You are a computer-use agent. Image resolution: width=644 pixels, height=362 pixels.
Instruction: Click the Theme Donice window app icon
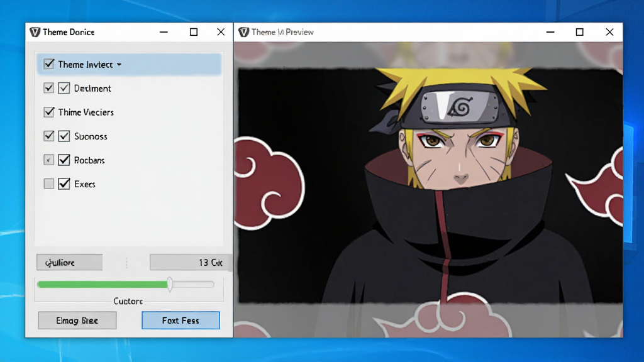pyautogui.click(x=35, y=32)
